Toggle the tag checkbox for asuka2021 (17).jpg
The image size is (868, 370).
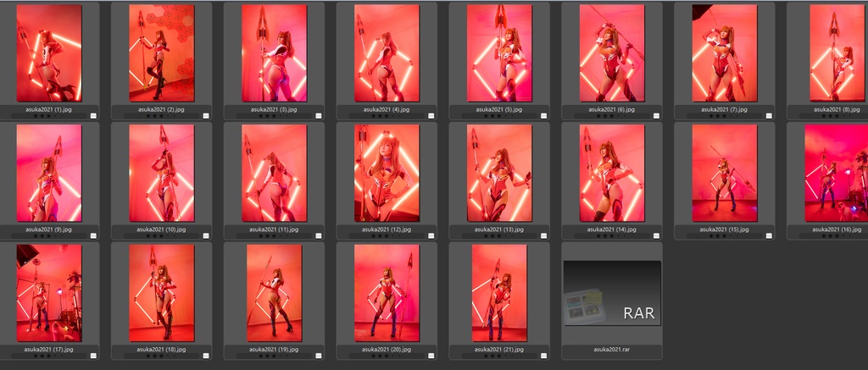[93, 356]
